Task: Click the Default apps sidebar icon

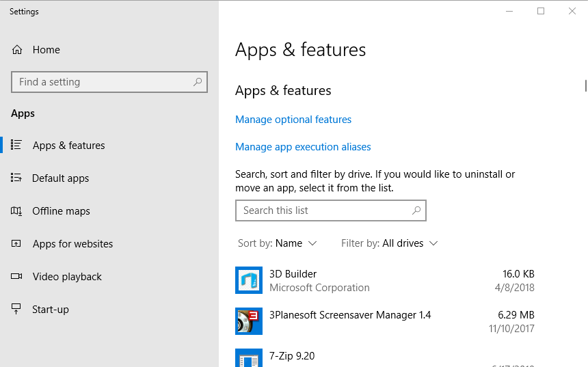Action: point(16,178)
